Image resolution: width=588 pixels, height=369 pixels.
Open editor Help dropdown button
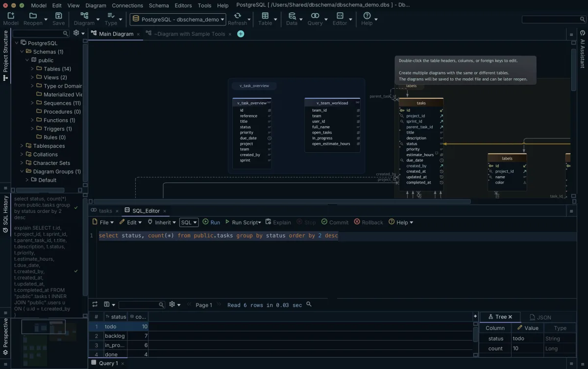point(401,222)
